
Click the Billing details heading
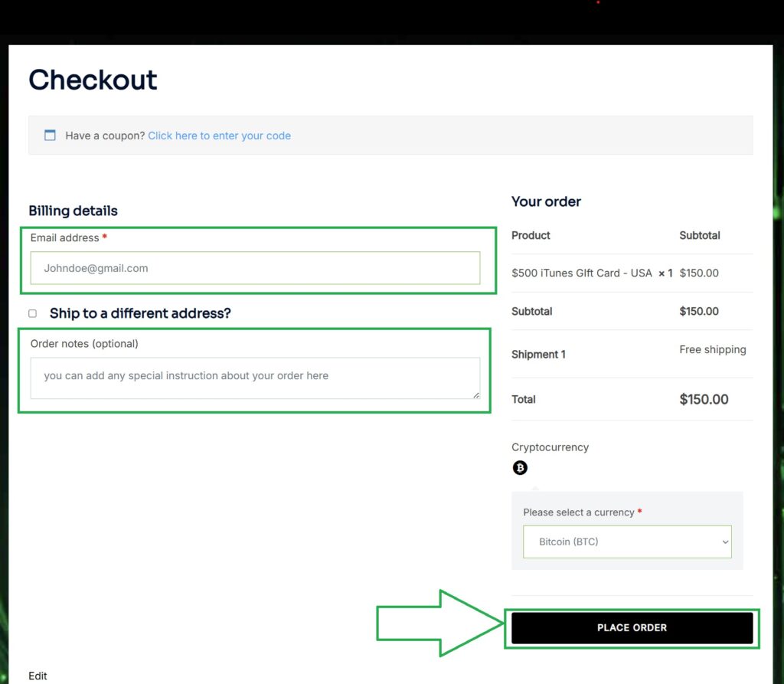(73, 211)
